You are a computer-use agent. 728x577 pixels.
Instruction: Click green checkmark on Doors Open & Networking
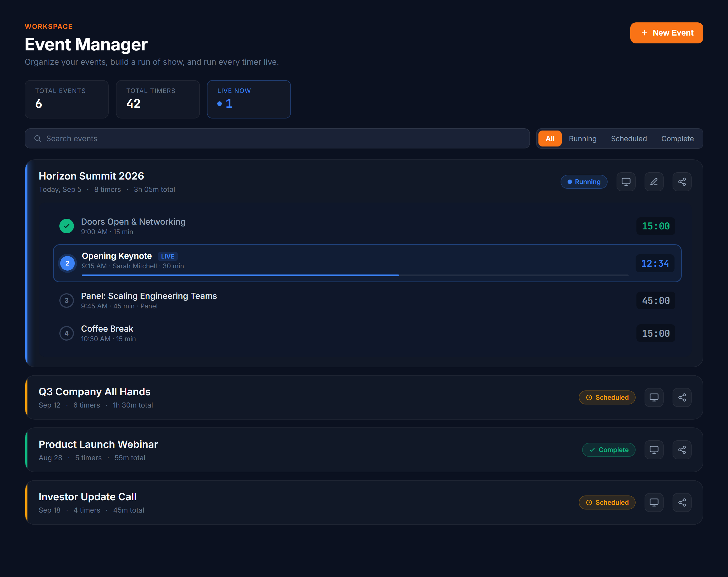67,226
